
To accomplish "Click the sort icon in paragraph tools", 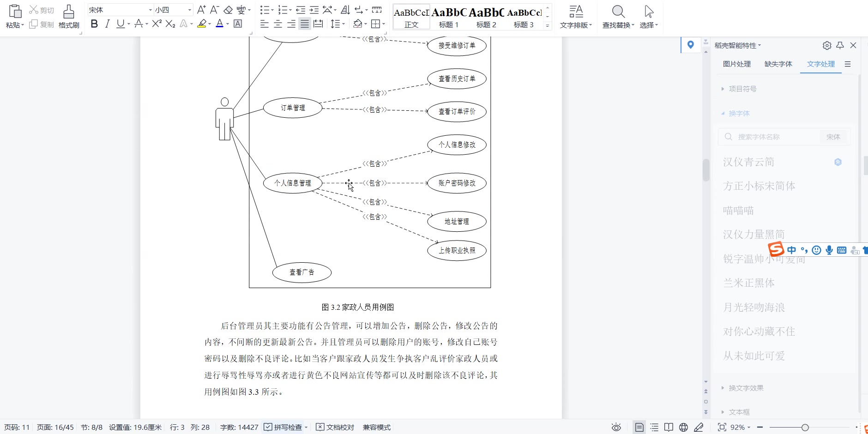I will (345, 10).
